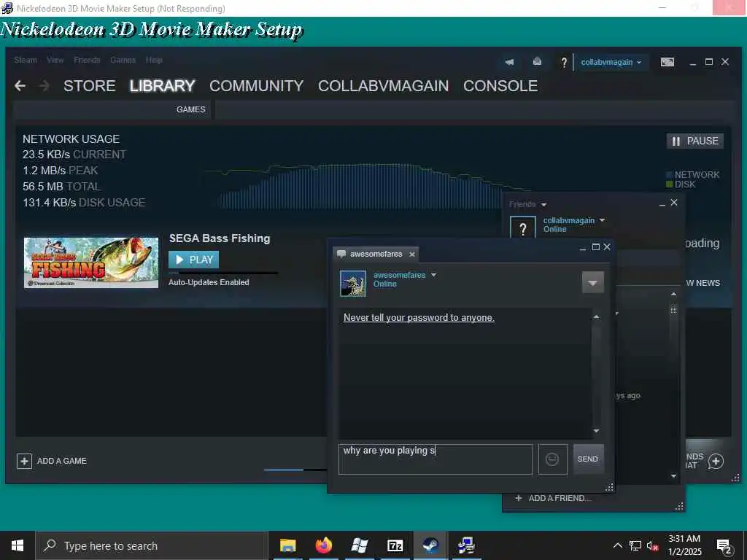Image resolution: width=747 pixels, height=560 pixels.
Task: Click the taskbar clock showing 3:31 AM
Action: coord(684,545)
